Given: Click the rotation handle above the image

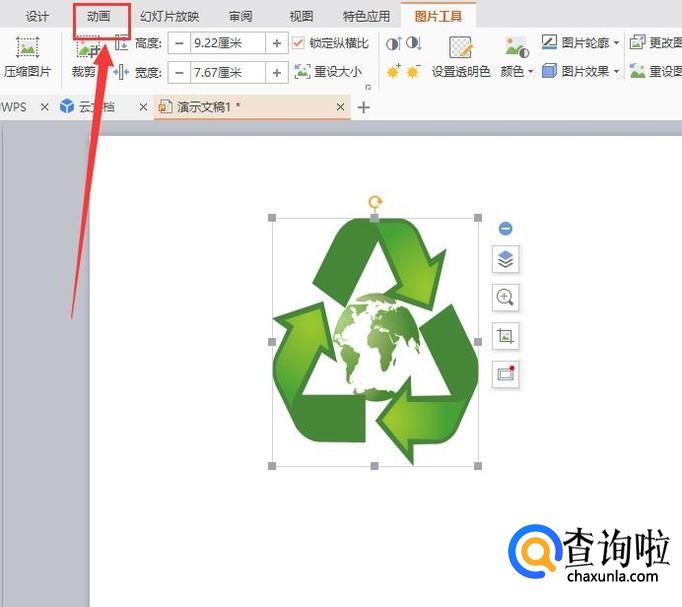Looking at the screenshot, I should 375,202.
